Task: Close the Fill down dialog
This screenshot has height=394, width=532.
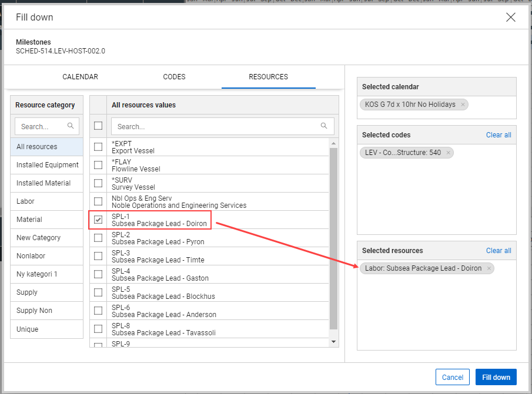Action: coord(511,18)
